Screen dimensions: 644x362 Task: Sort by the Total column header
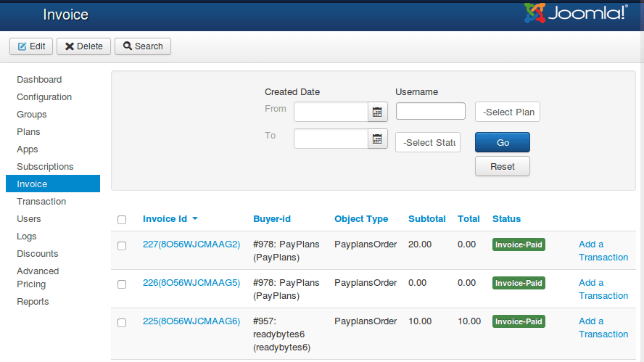pyautogui.click(x=468, y=219)
